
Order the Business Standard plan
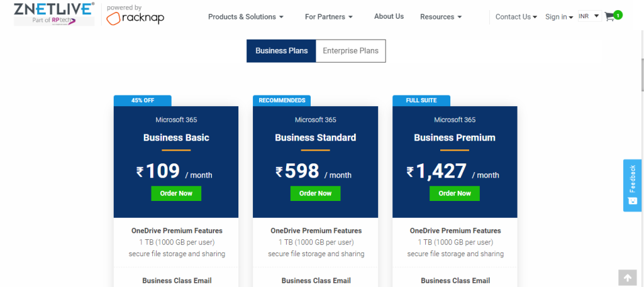(316, 193)
